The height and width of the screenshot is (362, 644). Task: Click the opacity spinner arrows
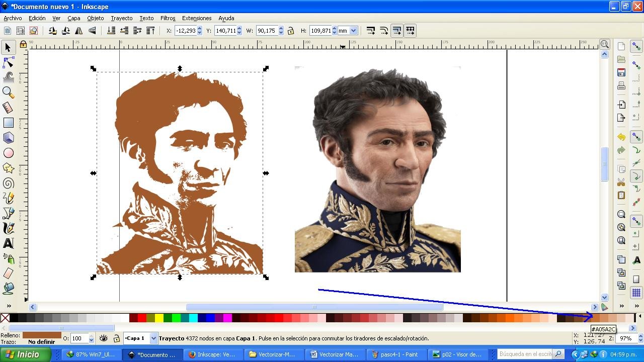point(91,338)
